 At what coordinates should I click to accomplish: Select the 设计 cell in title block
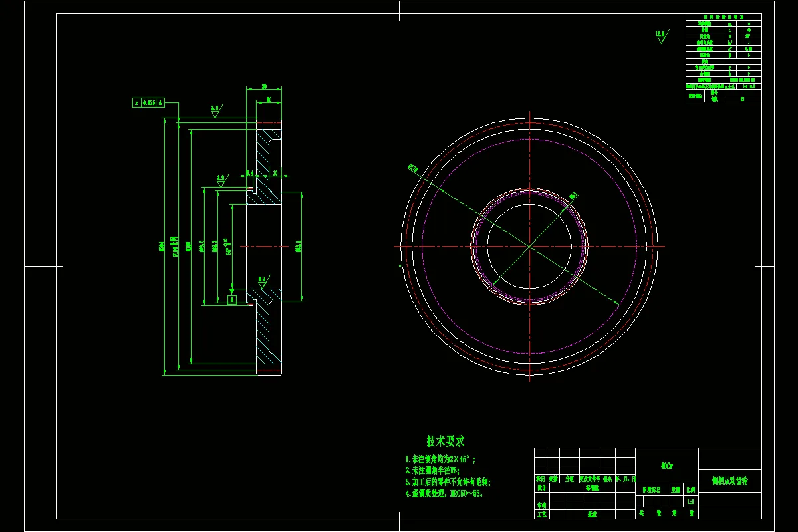coord(541,487)
